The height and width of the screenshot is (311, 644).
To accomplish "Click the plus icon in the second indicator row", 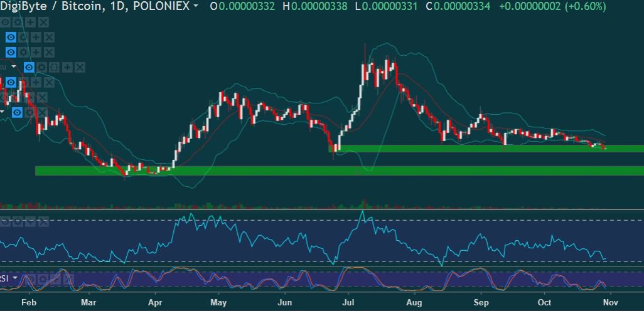I will [x=36, y=38].
